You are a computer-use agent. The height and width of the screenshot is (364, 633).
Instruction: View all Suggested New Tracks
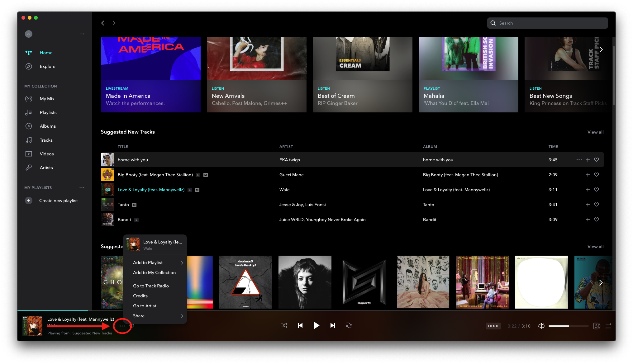pos(595,132)
